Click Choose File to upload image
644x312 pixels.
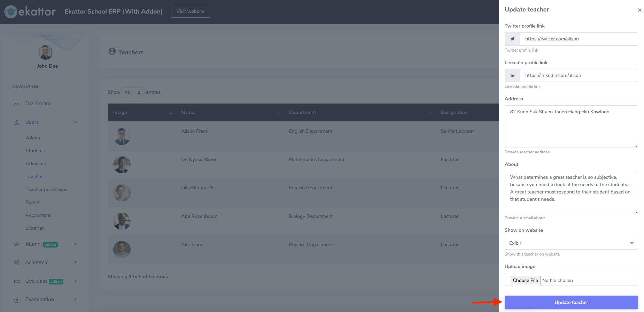pyautogui.click(x=525, y=280)
